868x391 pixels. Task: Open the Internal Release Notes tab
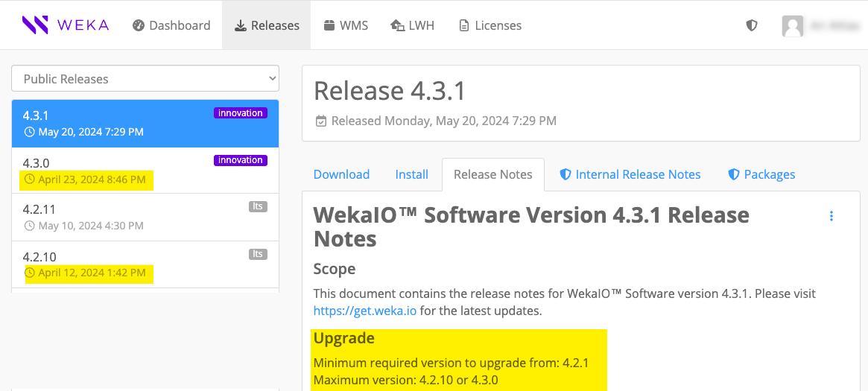(630, 174)
